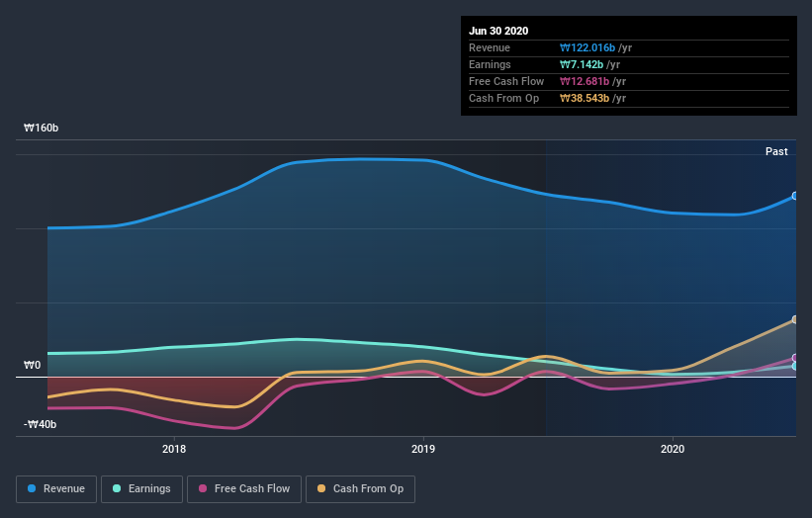Toggle the Free Cash Flow legend button
This screenshot has height=518, width=812.
point(244,489)
